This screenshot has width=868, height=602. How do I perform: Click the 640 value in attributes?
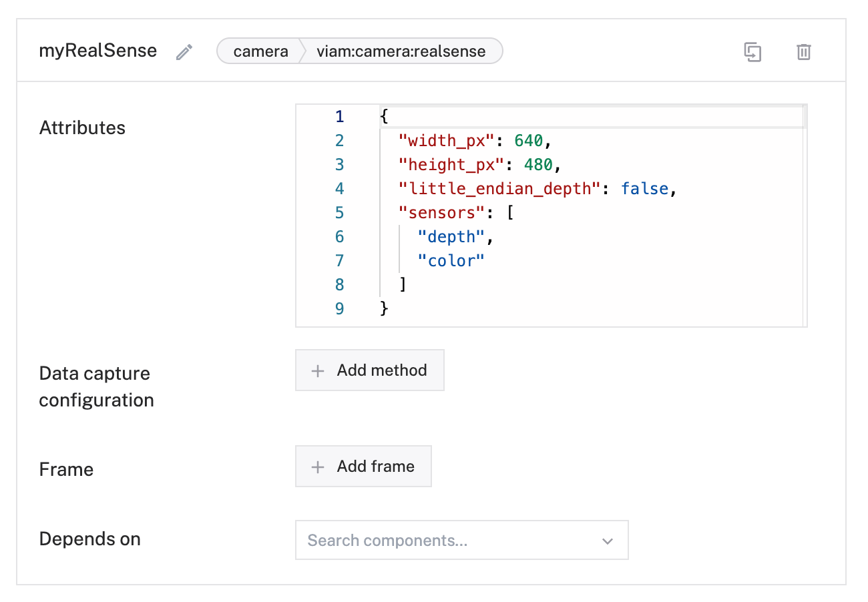pyautogui.click(x=529, y=141)
